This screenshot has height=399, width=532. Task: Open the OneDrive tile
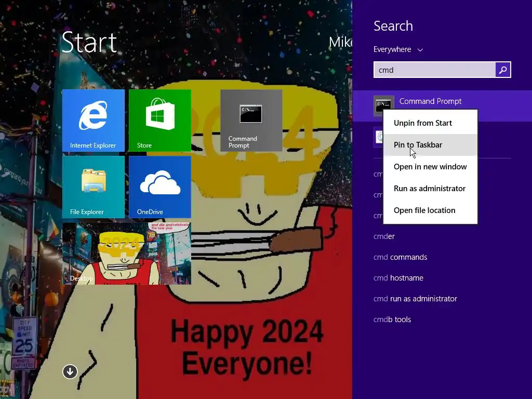160,187
